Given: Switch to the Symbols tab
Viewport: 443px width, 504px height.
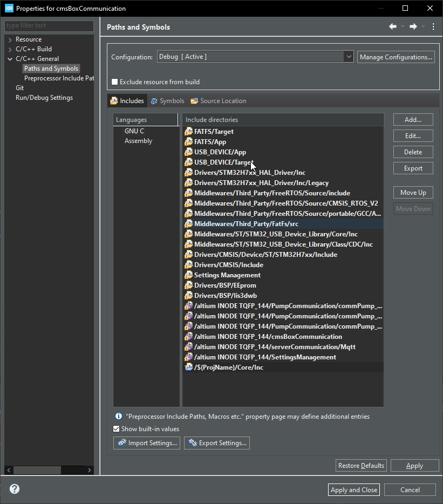Looking at the screenshot, I should (x=167, y=100).
